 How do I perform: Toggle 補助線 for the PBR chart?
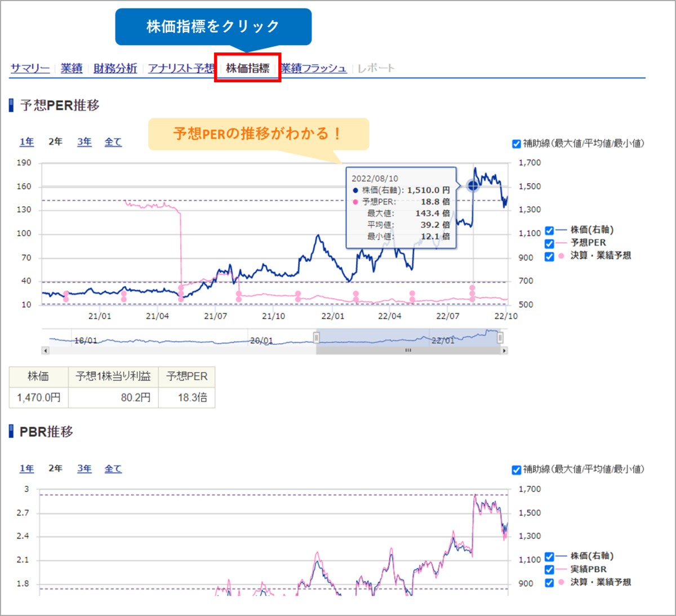click(x=517, y=469)
